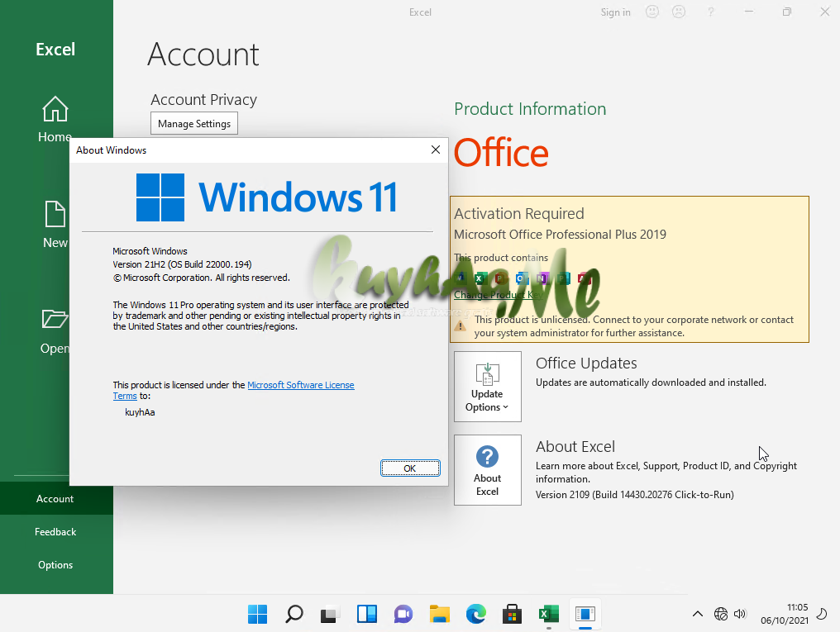The width and height of the screenshot is (840, 632).
Task: Click 'Microsoft Office Professional Plus 2019' text
Action: pos(561,235)
